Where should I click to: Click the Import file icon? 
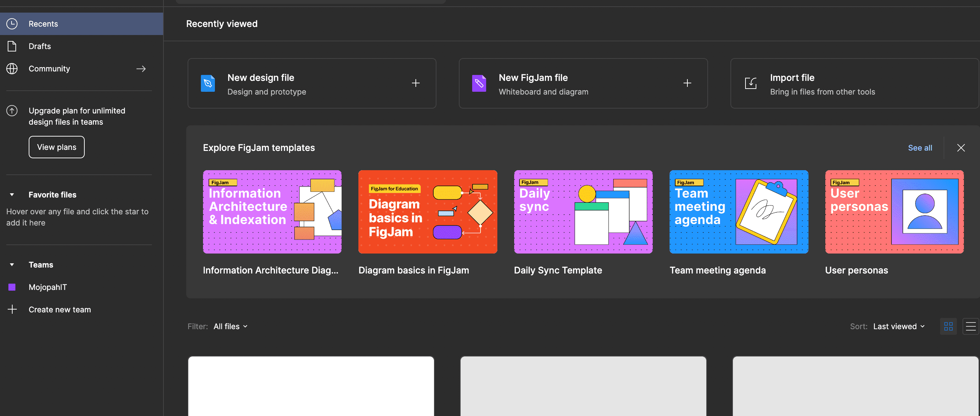750,83
